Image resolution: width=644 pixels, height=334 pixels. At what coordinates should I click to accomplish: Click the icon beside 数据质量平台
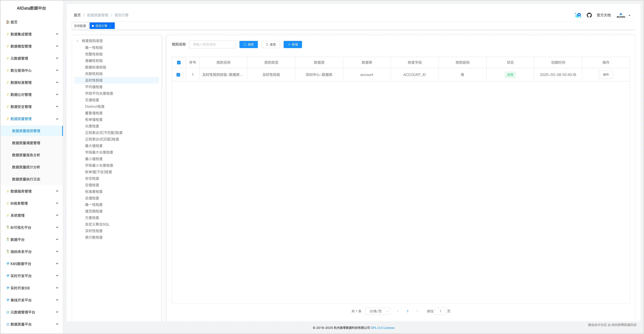point(8,324)
